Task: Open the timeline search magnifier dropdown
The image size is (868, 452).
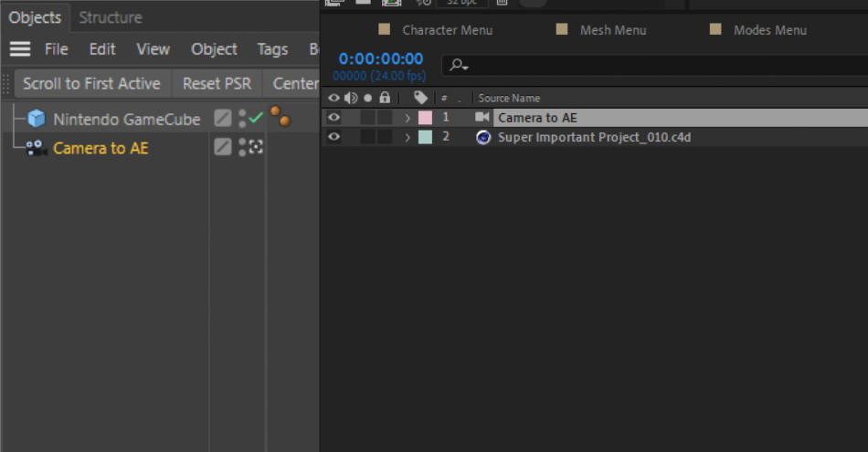Action: pos(459,65)
